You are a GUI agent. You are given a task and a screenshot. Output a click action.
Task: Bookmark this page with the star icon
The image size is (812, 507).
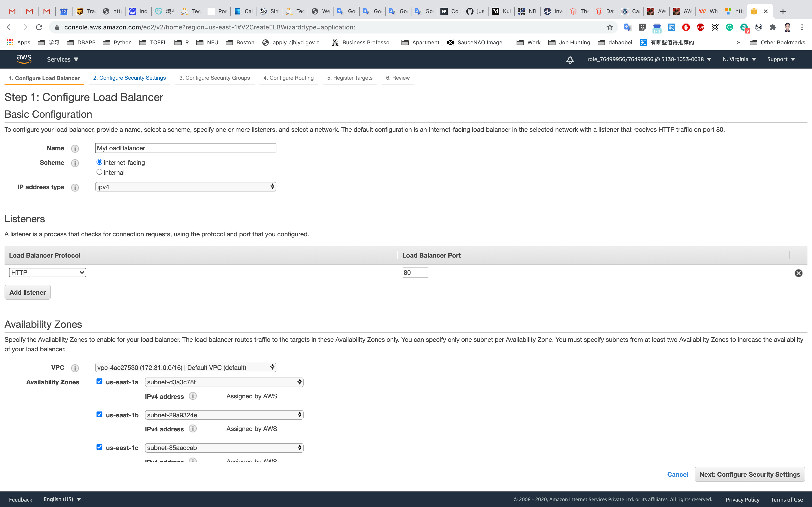[x=610, y=27]
